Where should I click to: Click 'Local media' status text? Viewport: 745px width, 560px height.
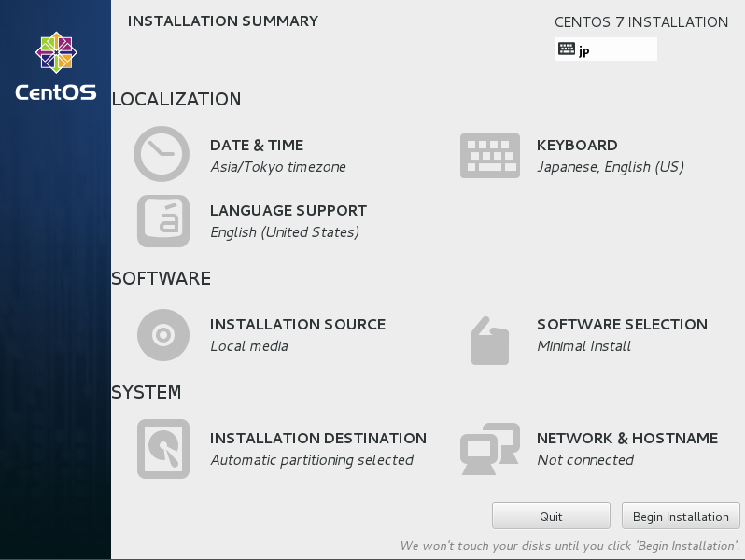pos(249,345)
